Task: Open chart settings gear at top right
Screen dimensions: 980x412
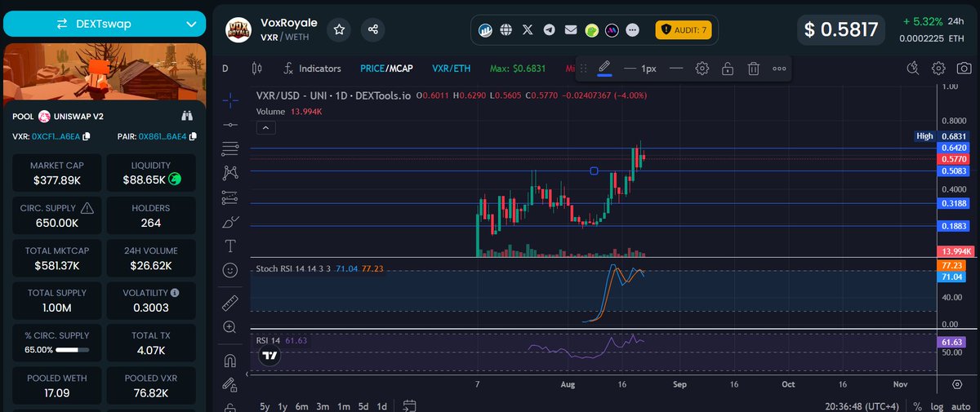Action: (939, 69)
